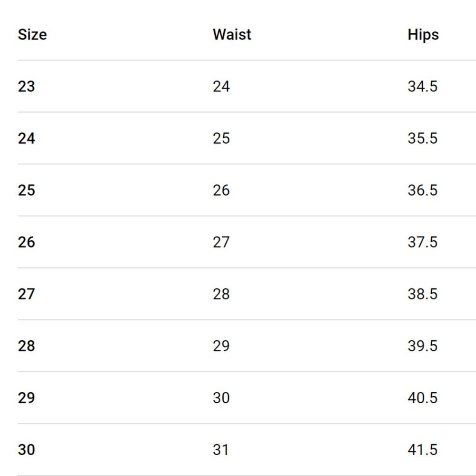Click the hips value 35.5
Viewport: 476px width, 476px height.
(x=422, y=139)
